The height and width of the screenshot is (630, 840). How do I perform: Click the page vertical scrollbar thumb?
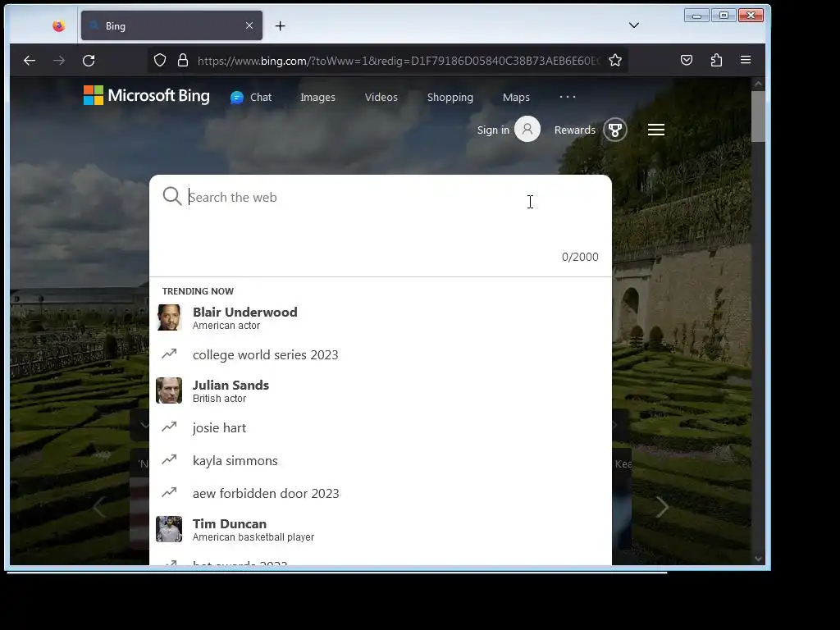click(758, 116)
